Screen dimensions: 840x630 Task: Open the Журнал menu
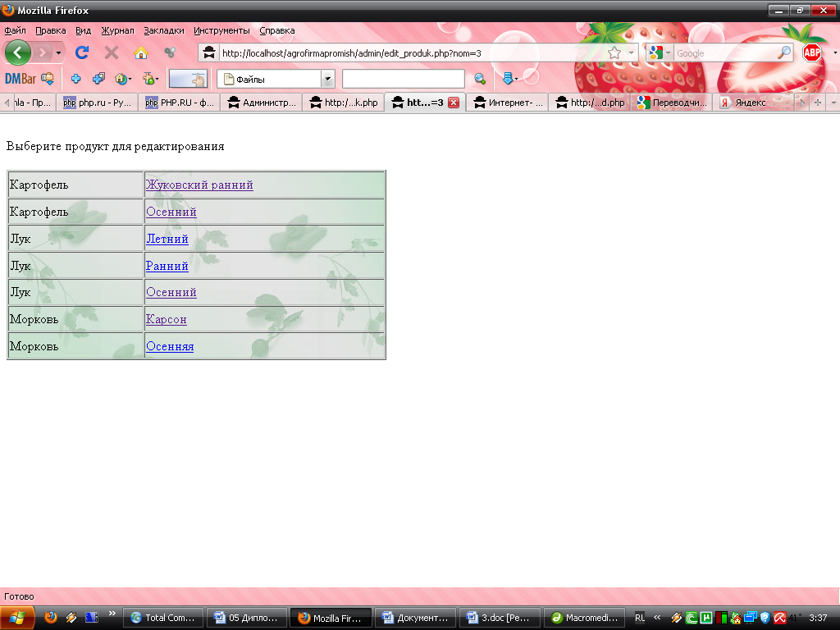(x=118, y=30)
